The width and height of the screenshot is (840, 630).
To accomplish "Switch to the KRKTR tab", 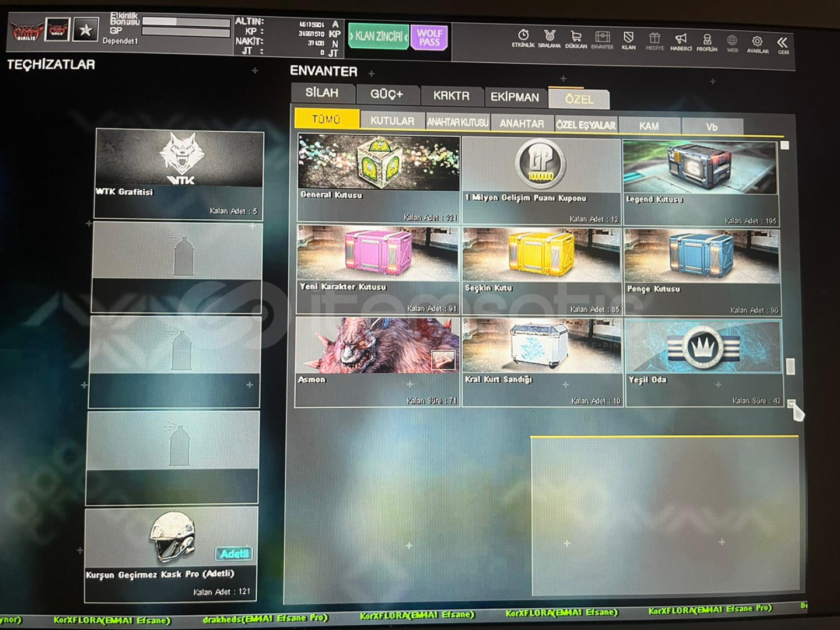I will point(451,96).
